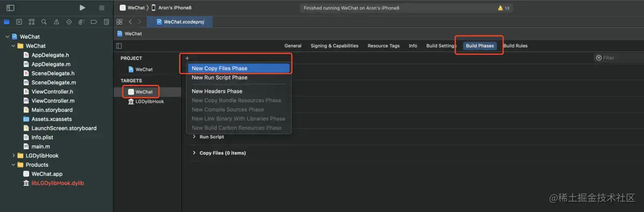The width and height of the screenshot is (644, 212).
Task: Click the Stop button in toolbar
Action: point(102,8)
